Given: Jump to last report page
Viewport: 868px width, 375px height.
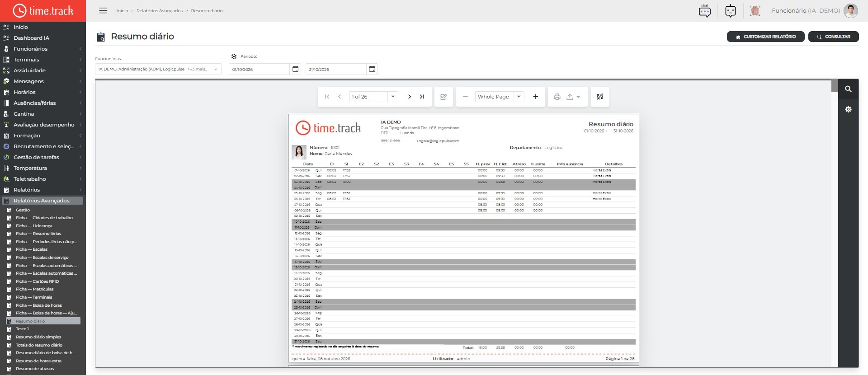Looking at the screenshot, I should 422,97.
